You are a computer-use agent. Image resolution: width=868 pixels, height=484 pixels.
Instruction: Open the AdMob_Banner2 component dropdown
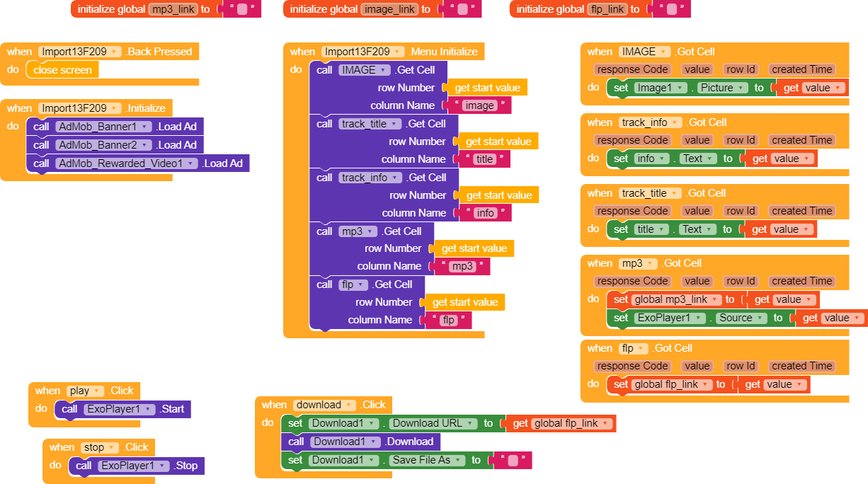[x=105, y=145]
